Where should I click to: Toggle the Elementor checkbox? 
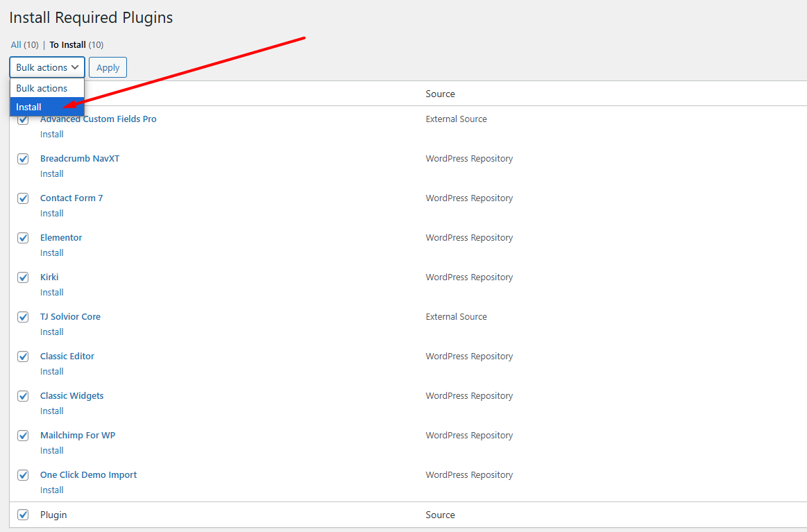point(23,238)
